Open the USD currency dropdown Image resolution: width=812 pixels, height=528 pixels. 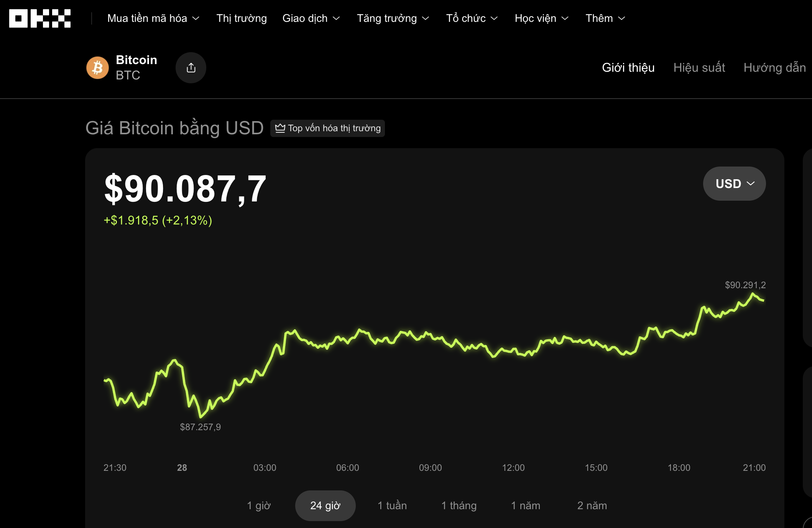734,183
